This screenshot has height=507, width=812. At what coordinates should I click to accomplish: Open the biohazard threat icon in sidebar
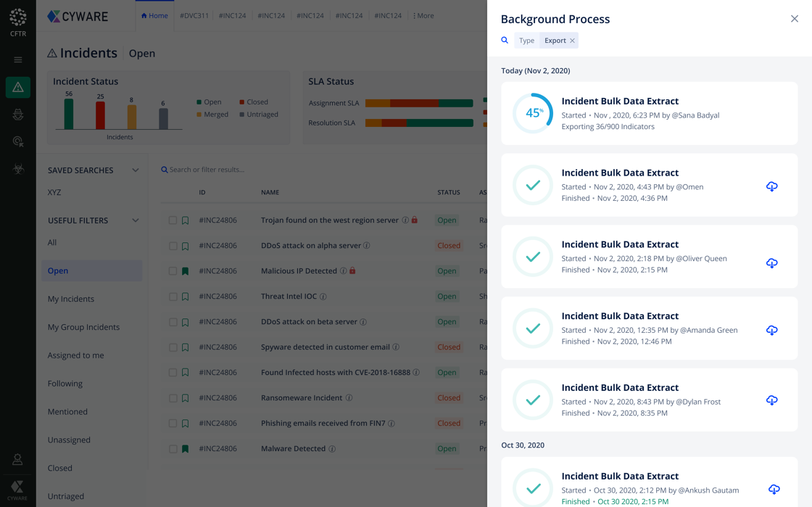[x=18, y=169]
